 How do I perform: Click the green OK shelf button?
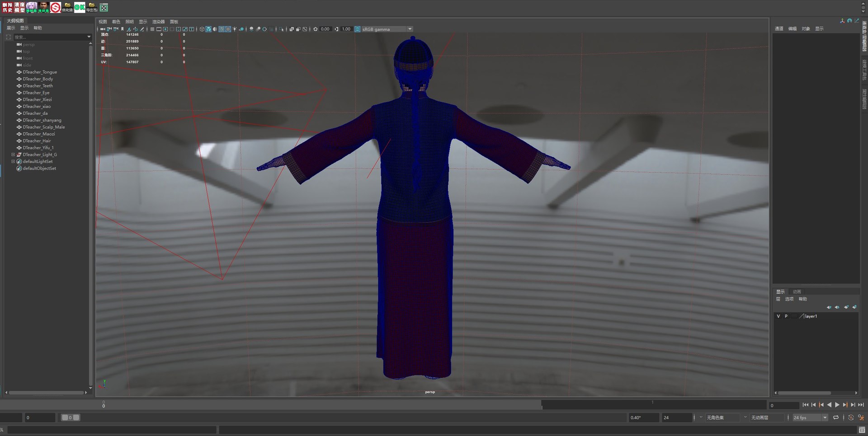click(x=80, y=7)
